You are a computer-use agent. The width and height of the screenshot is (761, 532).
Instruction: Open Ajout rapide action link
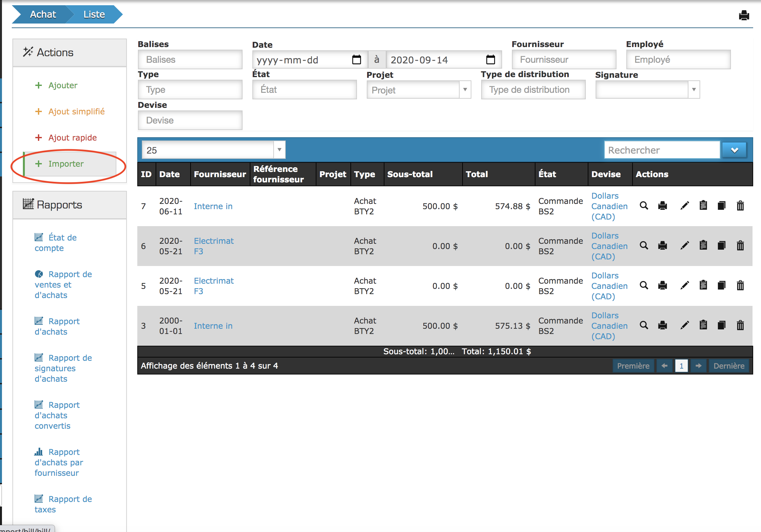(x=72, y=138)
